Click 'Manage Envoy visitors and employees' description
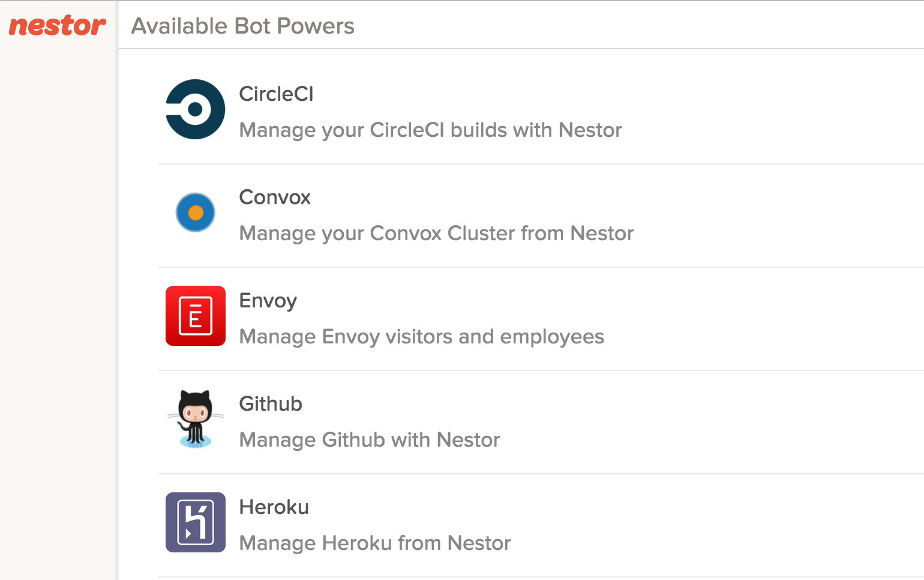 click(x=421, y=337)
